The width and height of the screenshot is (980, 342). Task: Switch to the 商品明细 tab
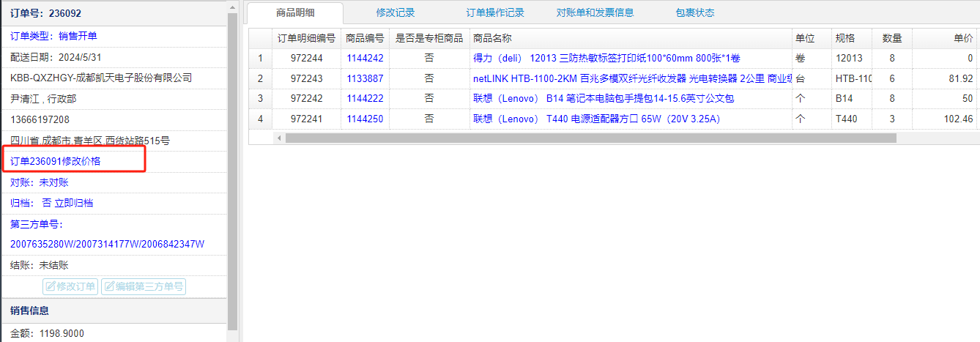coord(294,12)
